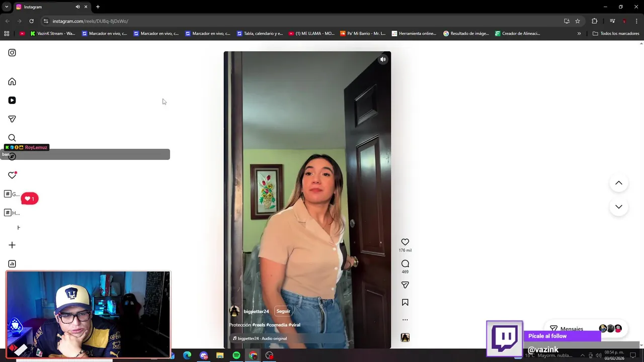Save the reel with bookmark icon
The width and height of the screenshot is (644, 362).
pos(405,302)
